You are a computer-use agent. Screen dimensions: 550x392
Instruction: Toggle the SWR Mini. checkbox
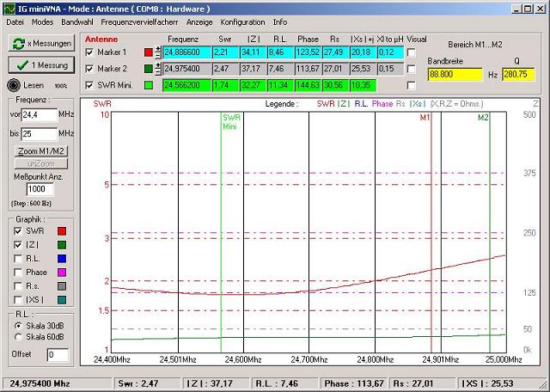pos(90,85)
